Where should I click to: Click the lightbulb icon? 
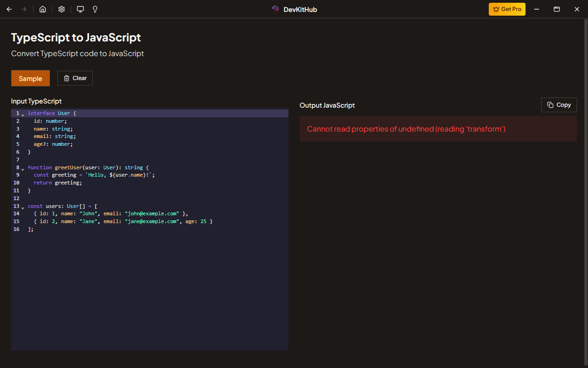(x=95, y=9)
